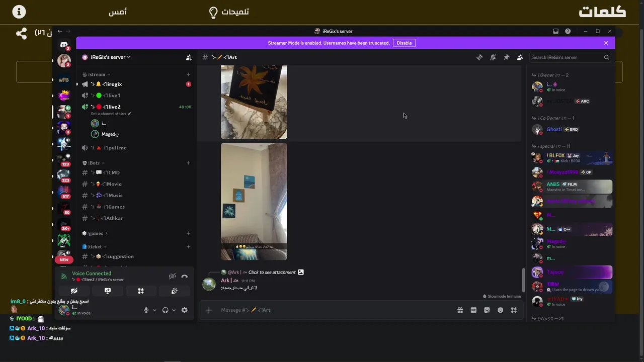Share your screen button

[107, 291]
